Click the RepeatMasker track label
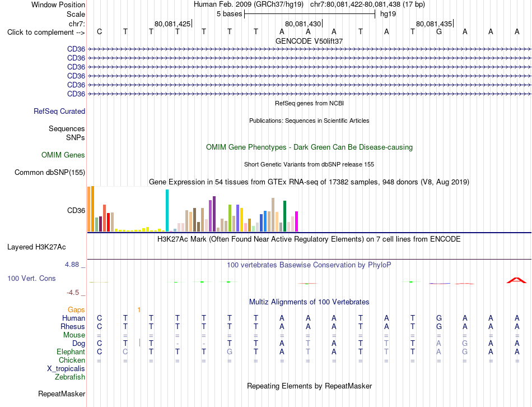This screenshot has width=532, height=407. click(x=62, y=394)
